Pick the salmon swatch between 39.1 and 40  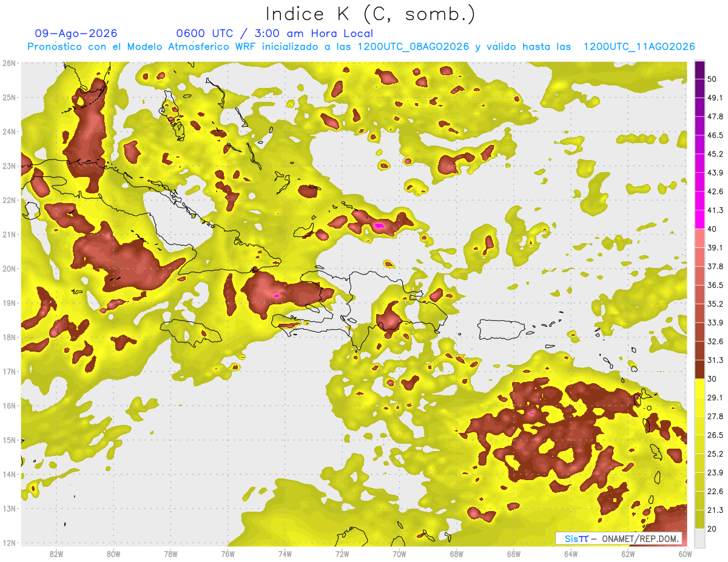tap(699, 238)
